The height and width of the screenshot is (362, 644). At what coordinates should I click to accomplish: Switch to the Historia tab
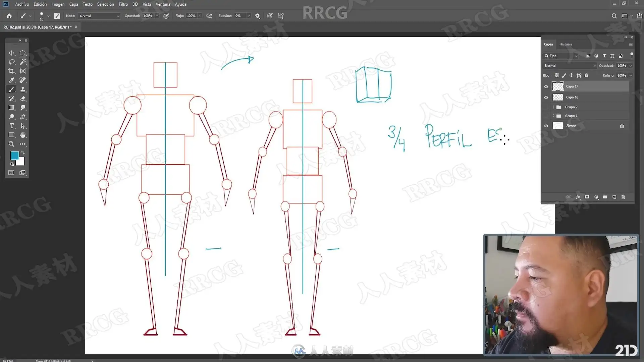pos(566,44)
